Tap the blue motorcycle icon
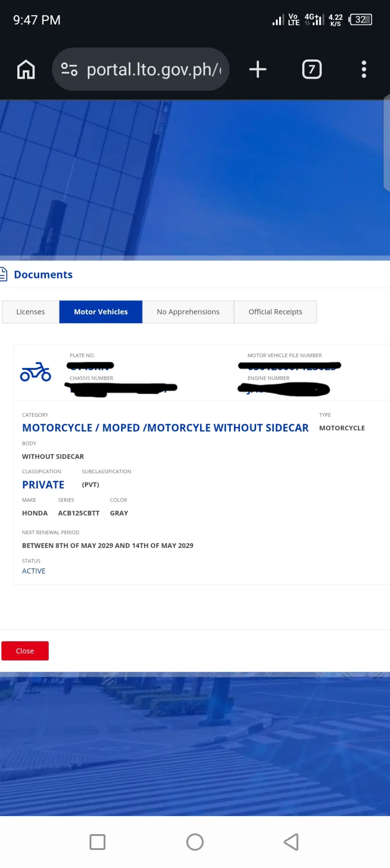This screenshot has height=868, width=390. 36,372
